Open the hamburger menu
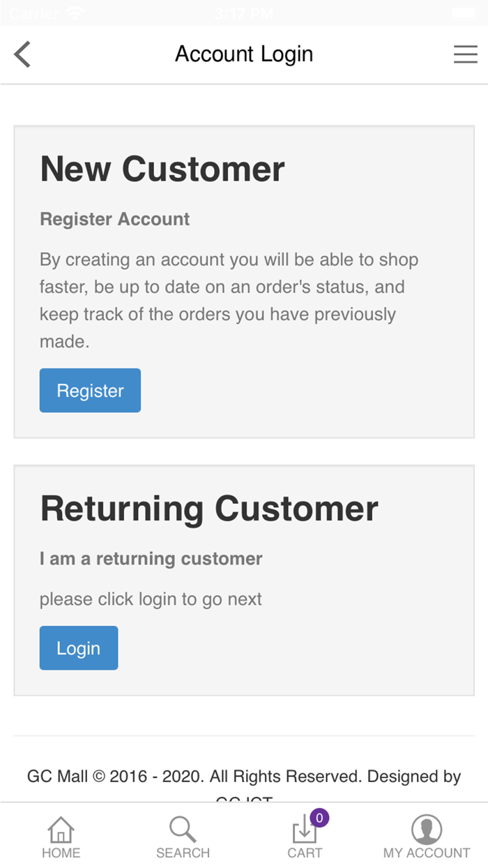The image size is (488, 868). pyautogui.click(x=465, y=54)
